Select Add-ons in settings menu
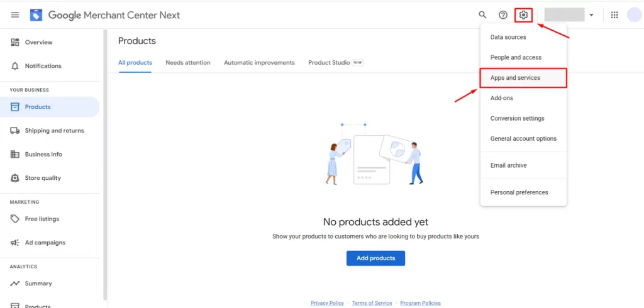The width and height of the screenshot is (644, 308). coord(523,98)
